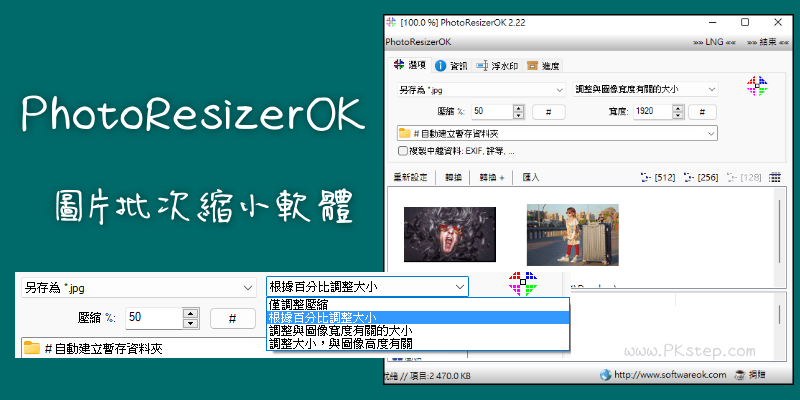Click the image list vertical scrollbar

coord(780,230)
